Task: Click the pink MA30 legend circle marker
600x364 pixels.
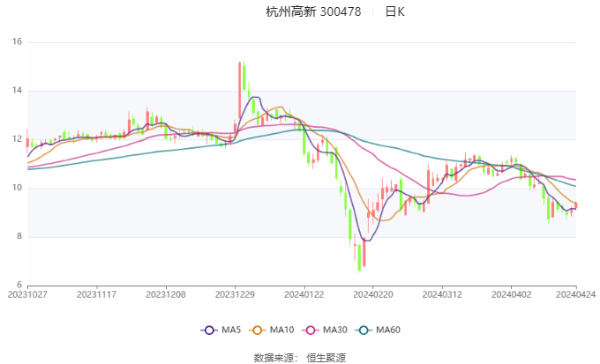Action: (x=311, y=330)
